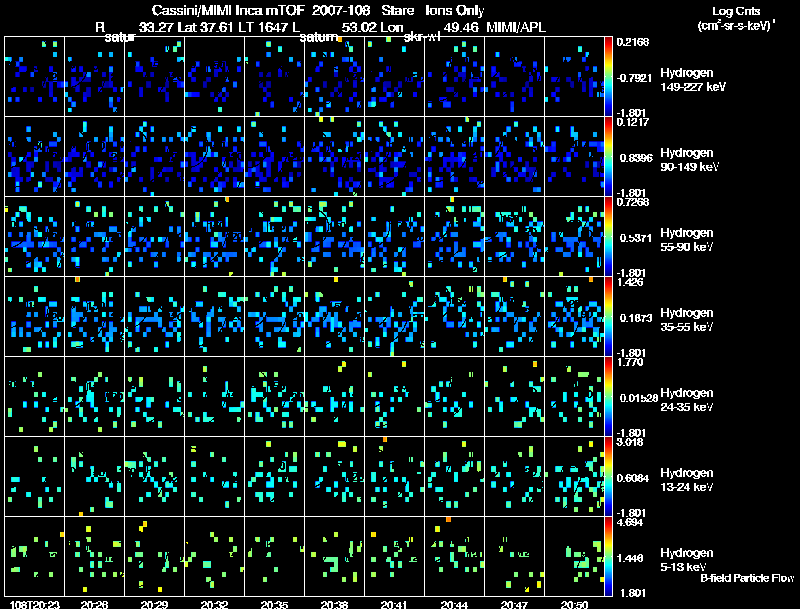The image size is (800, 609).
Task: Select the 20:38 Hydrogen 13-24 keV panel
Action: coord(335,476)
